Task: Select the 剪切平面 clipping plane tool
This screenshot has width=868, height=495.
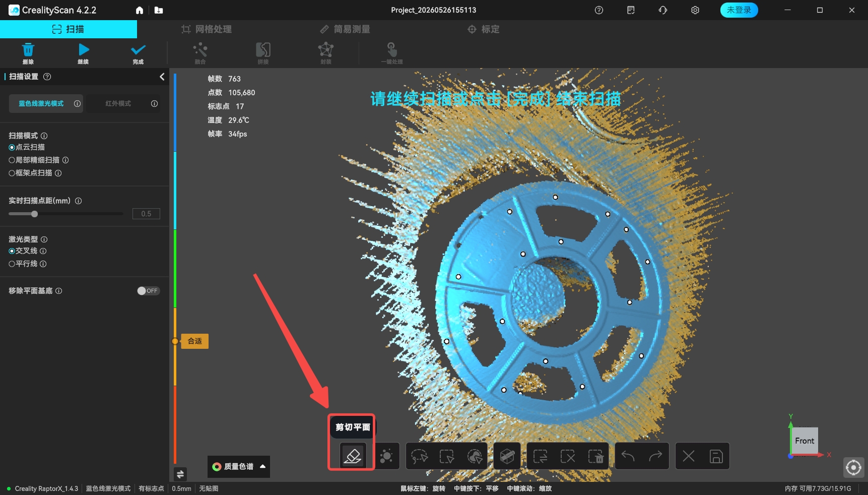Action: click(x=352, y=456)
